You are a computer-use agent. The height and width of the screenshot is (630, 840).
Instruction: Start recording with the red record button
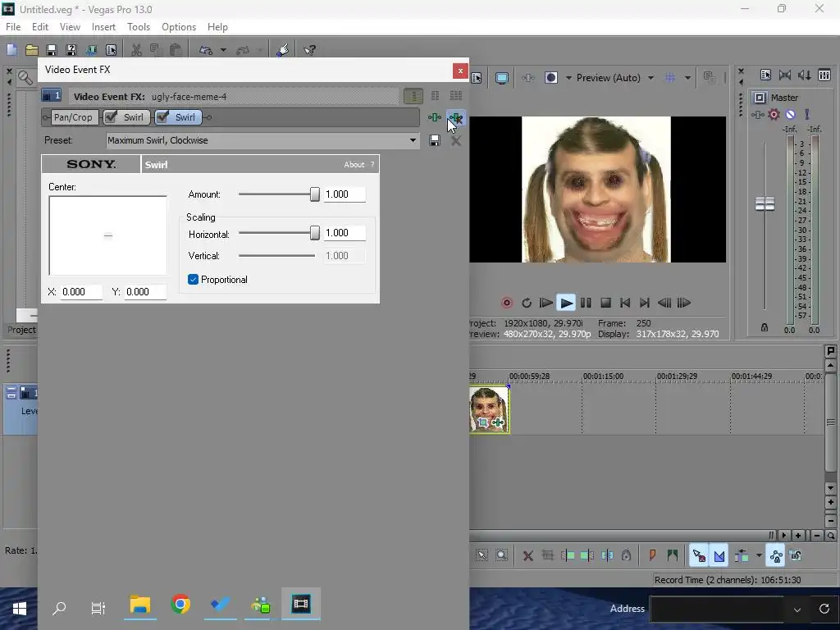(507, 303)
